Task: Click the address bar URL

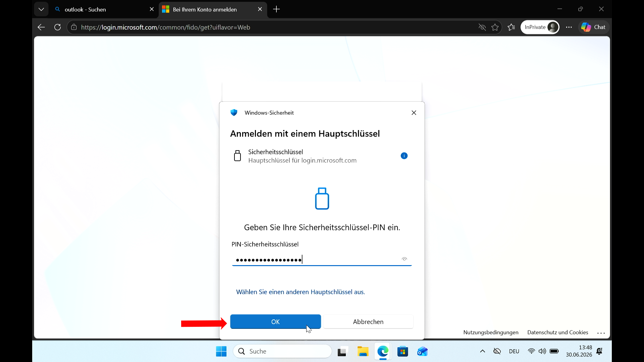Action: point(166,27)
